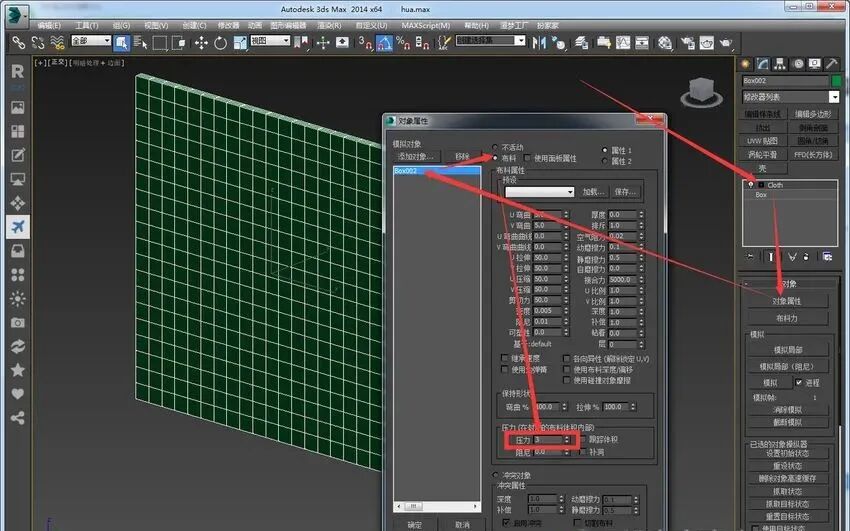This screenshot has height=531, width=850.
Task: Open the 渲染(R) menu
Action: coord(329,25)
